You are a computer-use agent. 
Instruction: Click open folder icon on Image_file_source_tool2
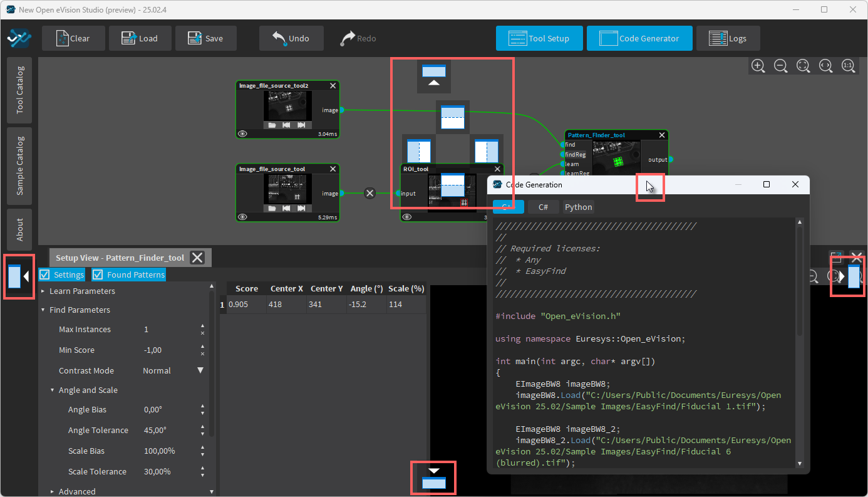click(272, 125)
